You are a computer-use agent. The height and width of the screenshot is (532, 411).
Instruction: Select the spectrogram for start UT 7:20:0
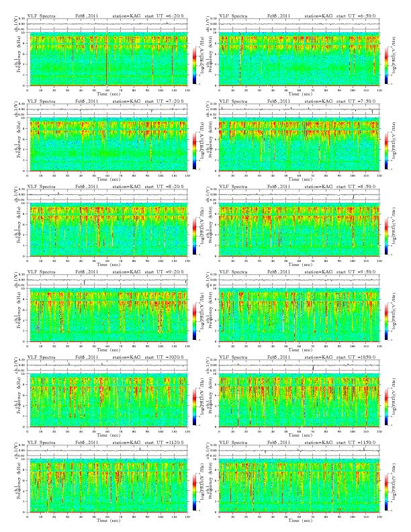(107, 144)
